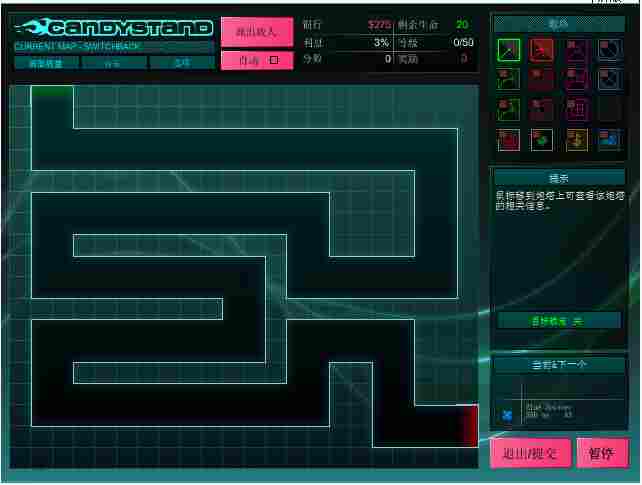This screenshot has width=642, height=485.
Task: Open the middle tab under the map name
Action: click(114, 63)
